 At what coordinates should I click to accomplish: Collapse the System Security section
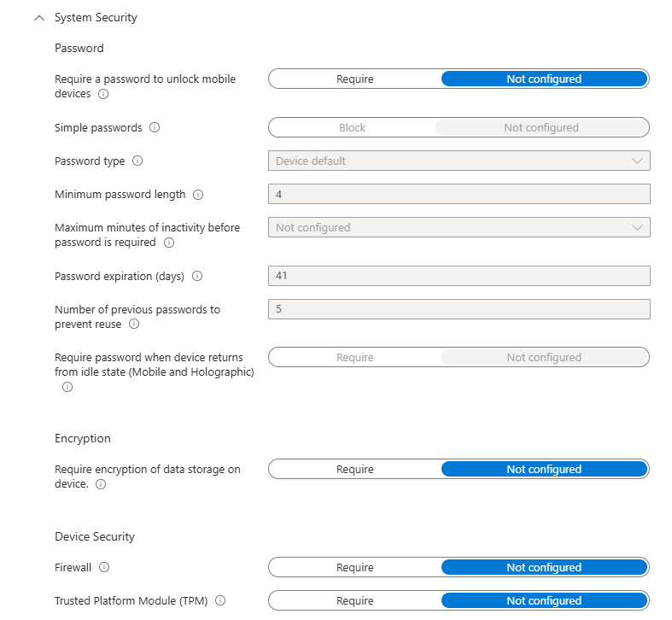pos(38,18)
